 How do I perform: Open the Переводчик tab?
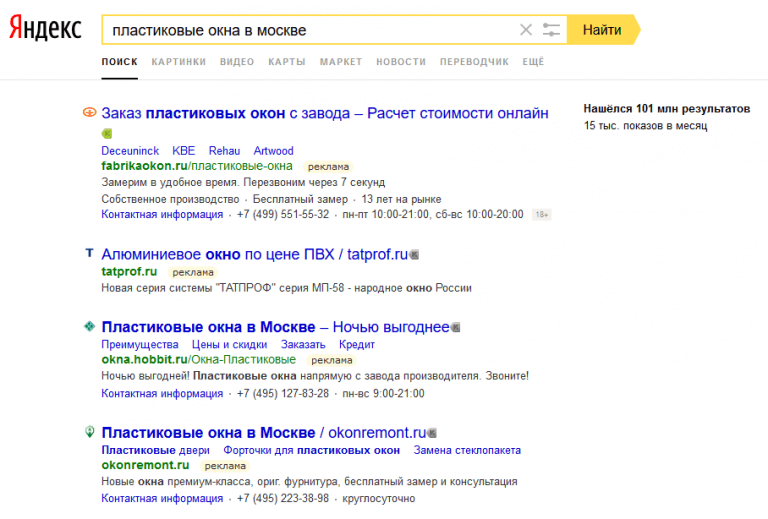click(474, 62)
